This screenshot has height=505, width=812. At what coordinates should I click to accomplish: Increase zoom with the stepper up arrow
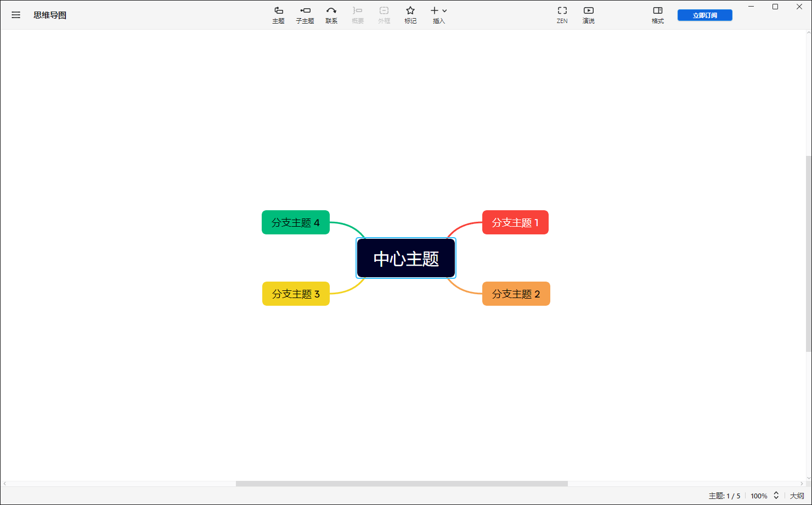[x=776, y=493]
